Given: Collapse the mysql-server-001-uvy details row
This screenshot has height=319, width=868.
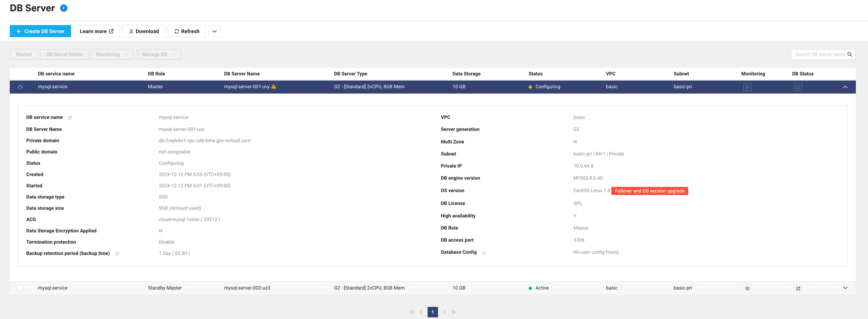Looking at the screenshot, I should (x=845, y=87).
